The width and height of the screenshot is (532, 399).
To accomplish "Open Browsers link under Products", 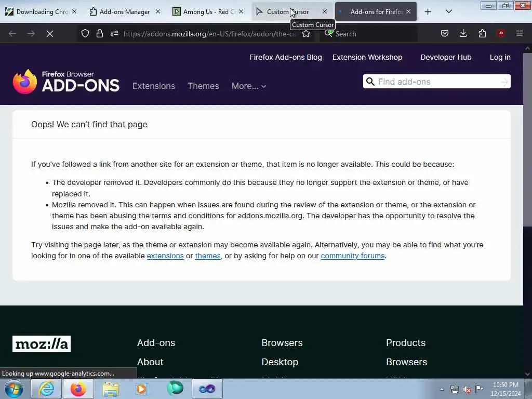I will click(406, 362).
